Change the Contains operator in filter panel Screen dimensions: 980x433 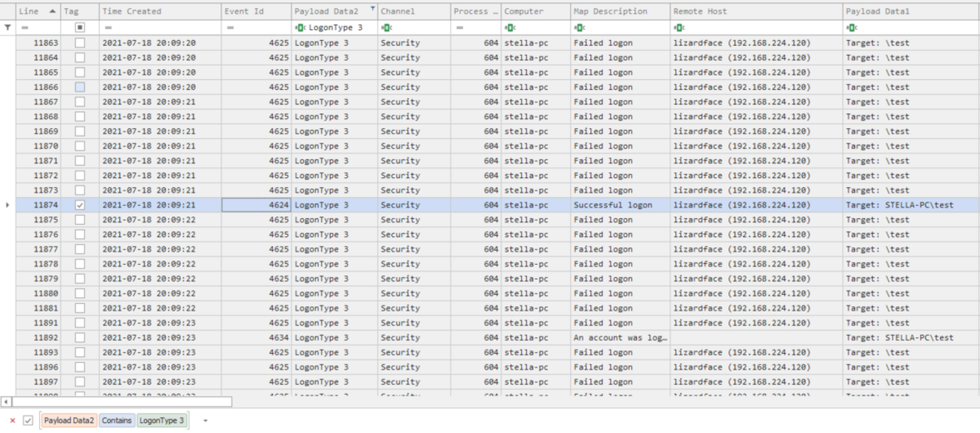point(117,420)
